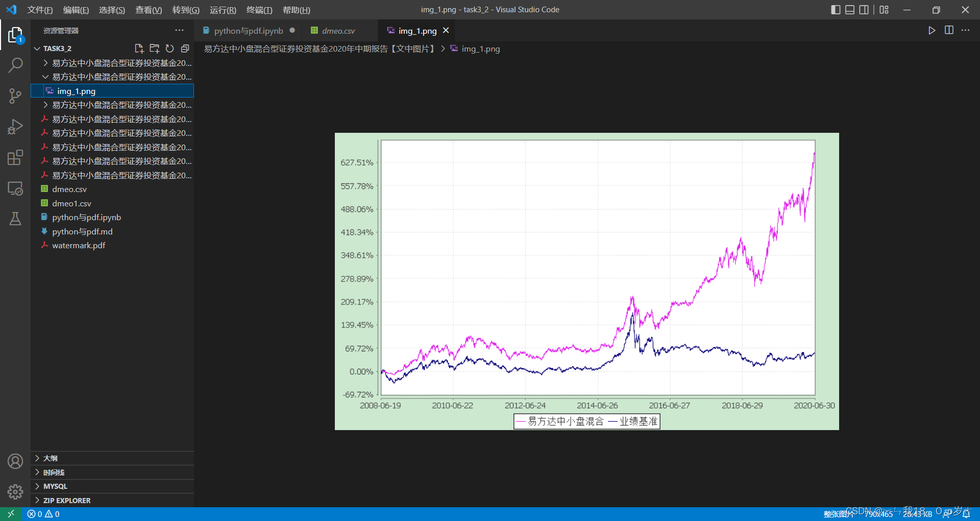Screen dimensions: 980x521
Task: Click the New File icon in explorer
Action: (x=139, y=49)
